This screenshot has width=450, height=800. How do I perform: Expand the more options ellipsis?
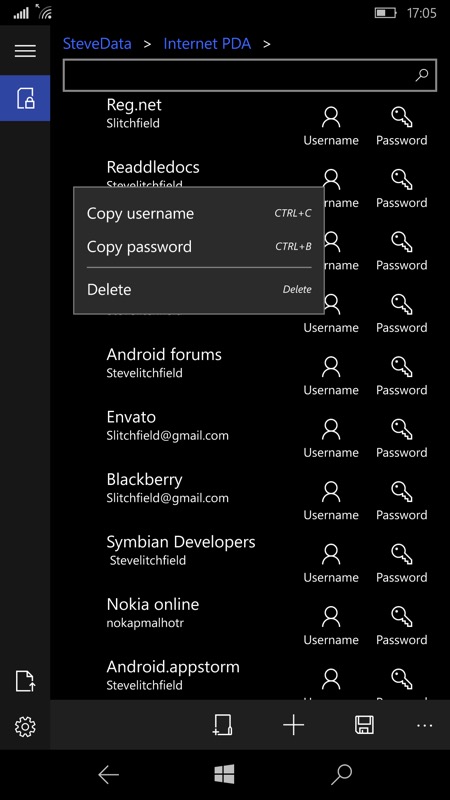tap(424, 725)
